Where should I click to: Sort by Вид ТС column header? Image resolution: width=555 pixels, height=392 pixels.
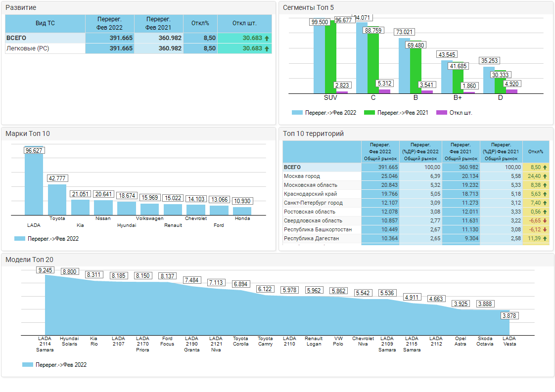coord(45,23)
